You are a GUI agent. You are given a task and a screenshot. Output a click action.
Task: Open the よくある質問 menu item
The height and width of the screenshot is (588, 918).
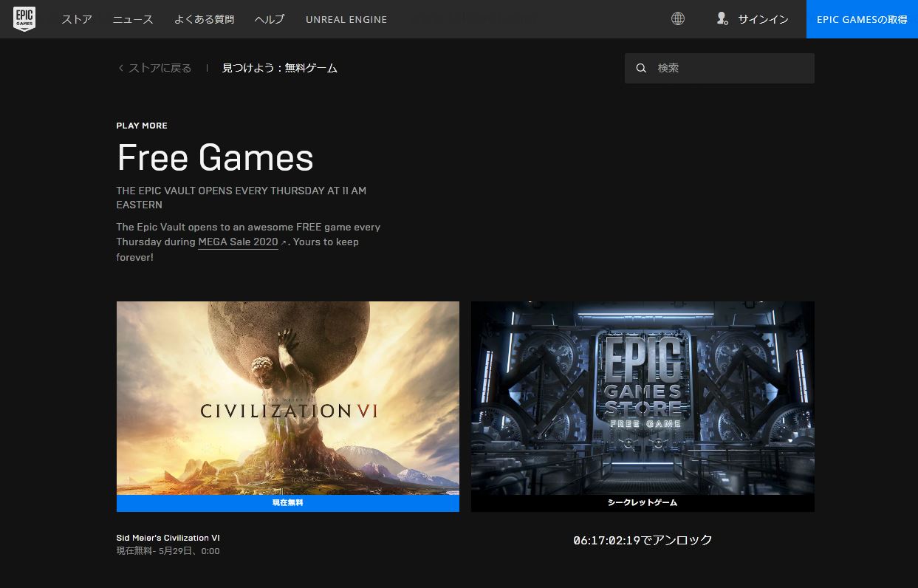204,19
